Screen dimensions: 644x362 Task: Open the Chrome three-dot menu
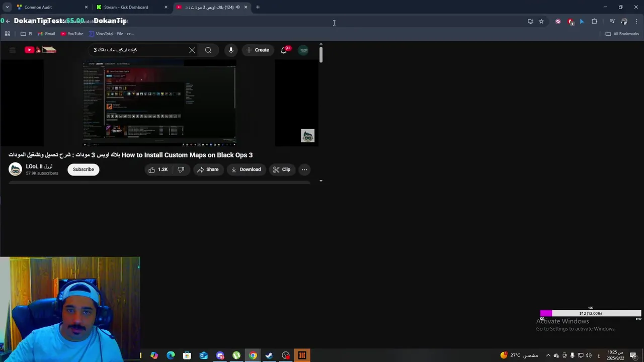click(636, 21)
